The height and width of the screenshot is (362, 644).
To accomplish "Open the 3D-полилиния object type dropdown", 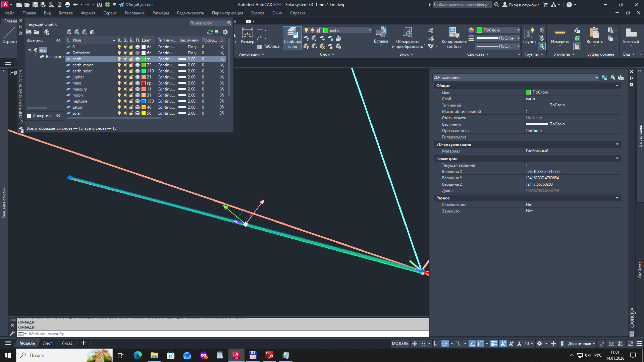I will pos(596,77).
